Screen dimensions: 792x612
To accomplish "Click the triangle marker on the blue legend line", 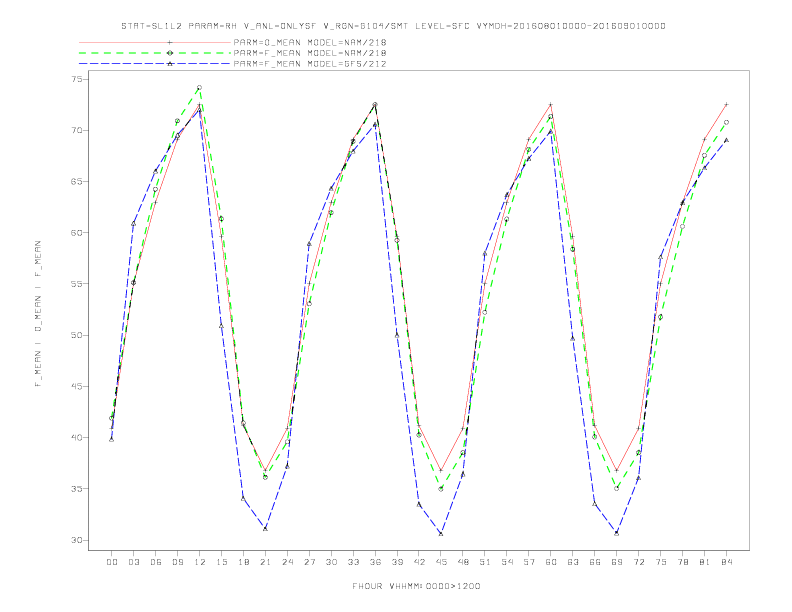I will 170,64.
